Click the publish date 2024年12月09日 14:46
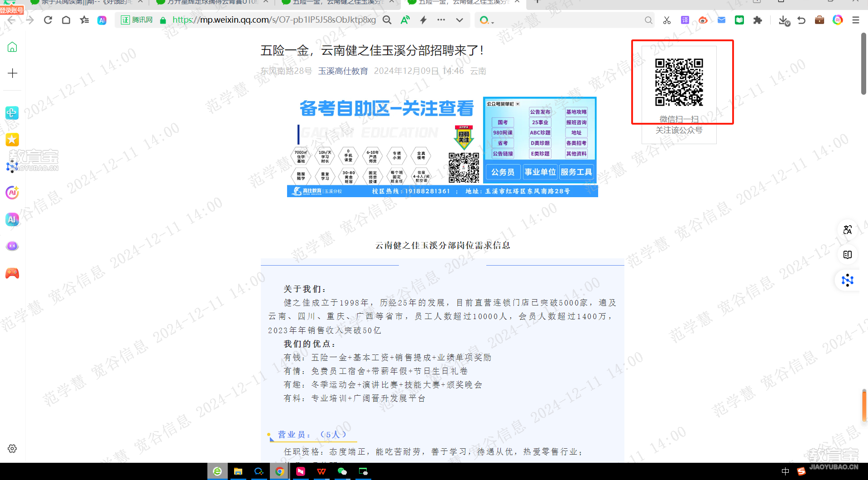Viewport: 868px width, 480px height. pyautogui.click(x=418, y=71)
